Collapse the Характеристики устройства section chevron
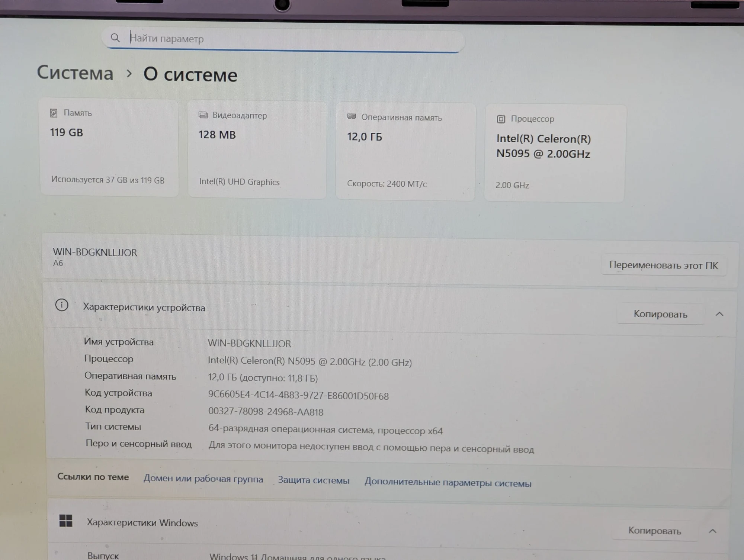The width and height of the screenshot is (744, 560). pyautogui.click(x=719, y=314)
